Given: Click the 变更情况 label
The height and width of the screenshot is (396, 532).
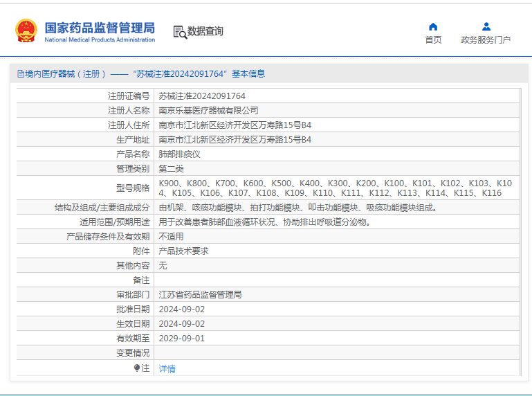Looking at the screenshot, I should 133,353.
